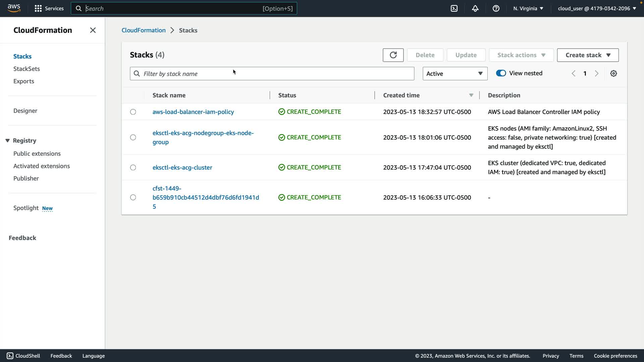Image resolution: width=644 pixels, height=362 pixels.
Task: Open CloudShell icon in top bar
Action: click(x=454, y=8)
